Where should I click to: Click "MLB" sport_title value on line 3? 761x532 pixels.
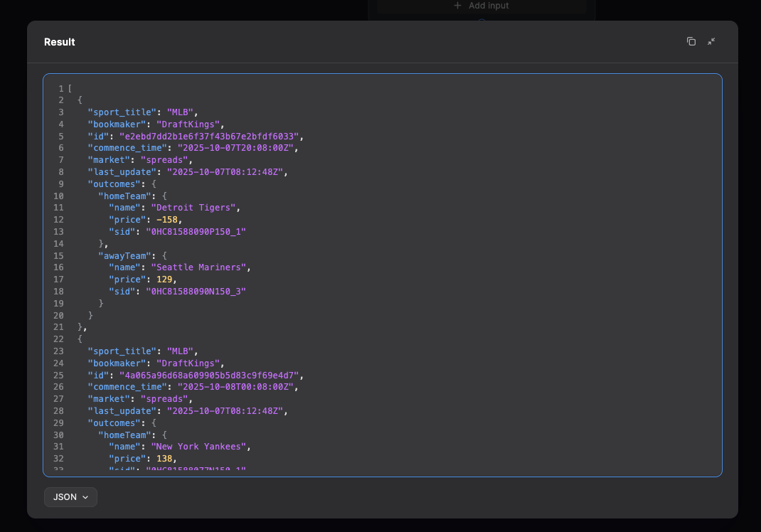(180, 112)
